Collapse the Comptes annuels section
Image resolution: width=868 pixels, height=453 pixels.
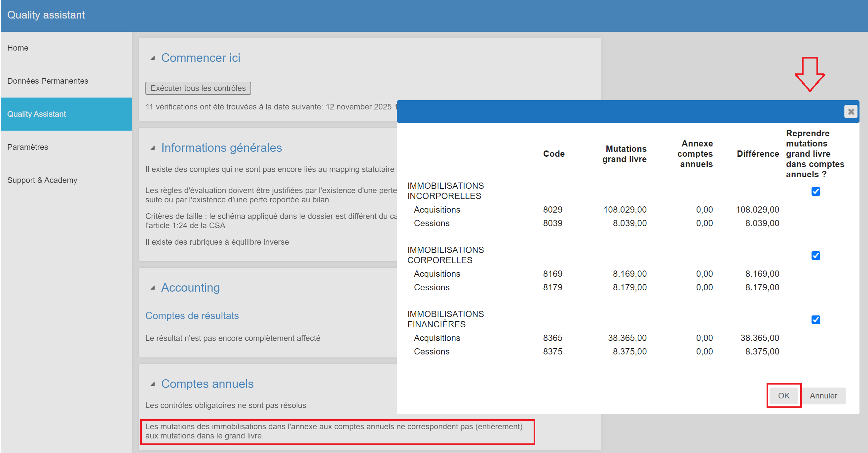[153, 384]
